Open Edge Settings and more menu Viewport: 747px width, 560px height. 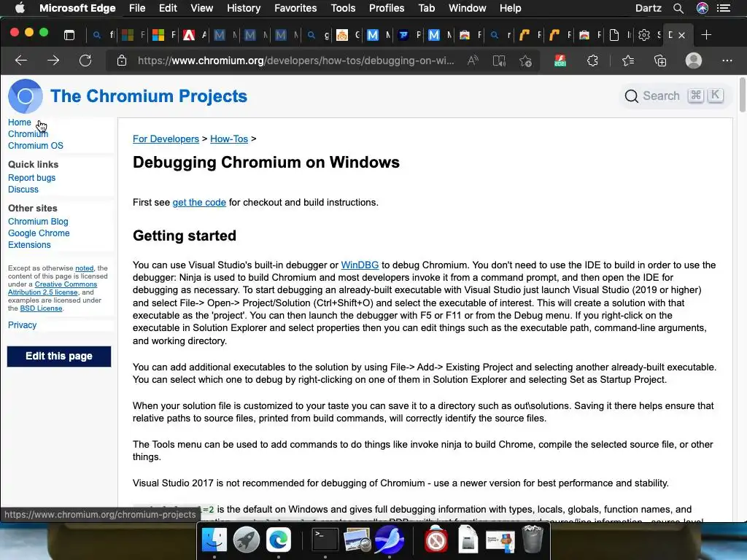(727, 61)
